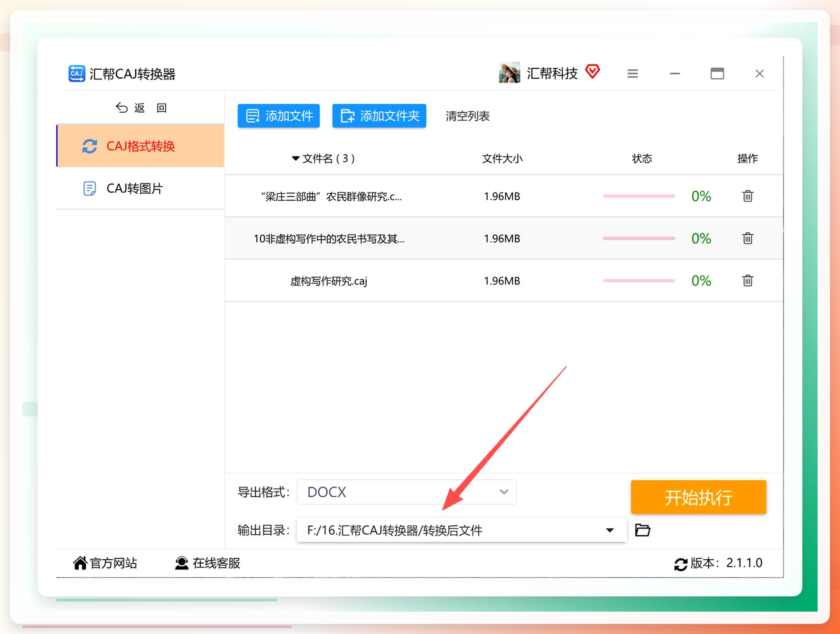Viewport: 840px width, 634px height.
Task: Click 清空列表 to clear list
Action: coord(468,116)
